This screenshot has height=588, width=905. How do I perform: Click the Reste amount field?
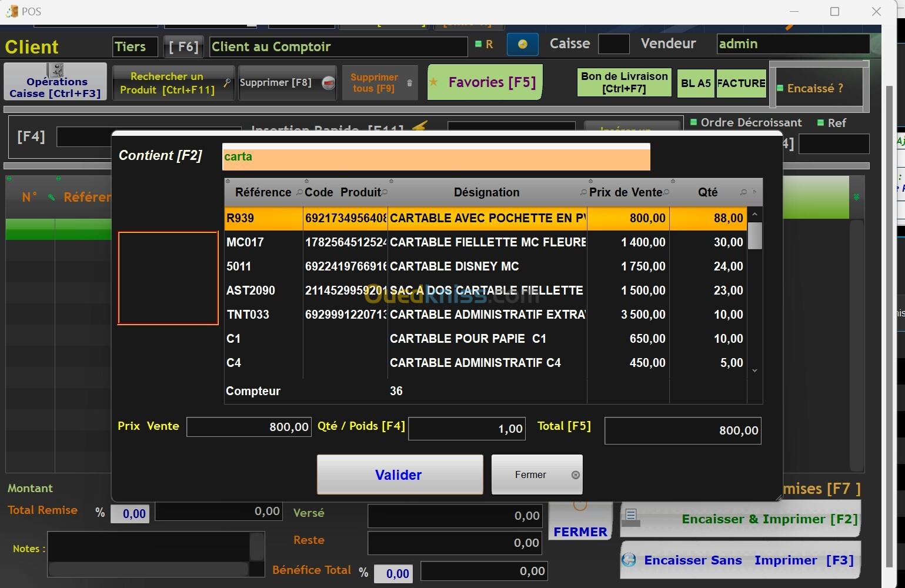point(455,543)
